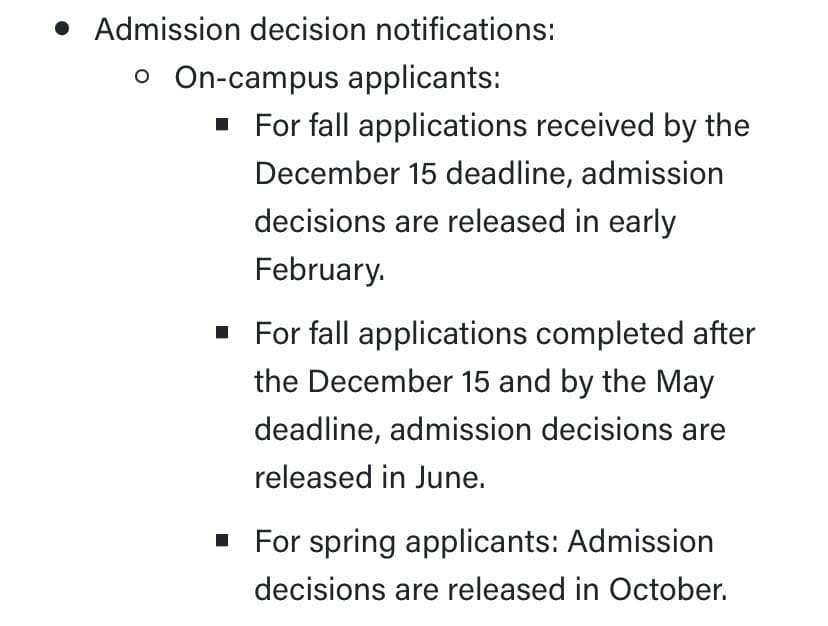Screen dimensions: 828x626
Task: Click the line "decisions are released in early"
Action: 465,221
